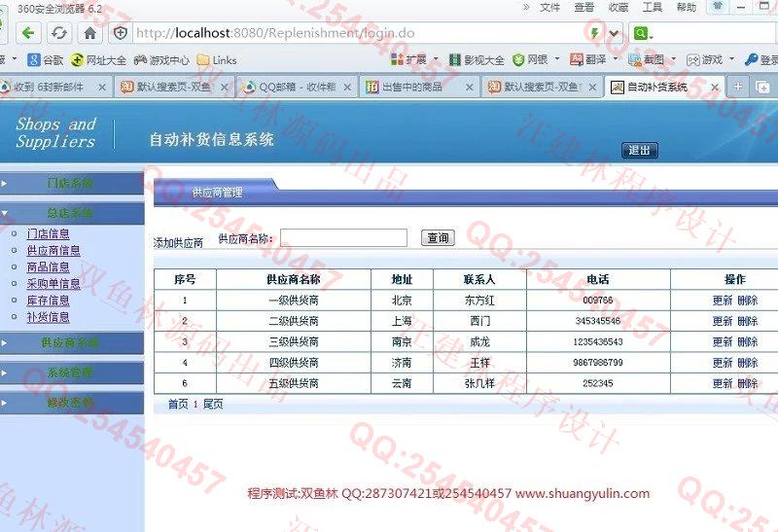
Task: Open the 影视大全 toolbar item
Action: pos(477,59)
